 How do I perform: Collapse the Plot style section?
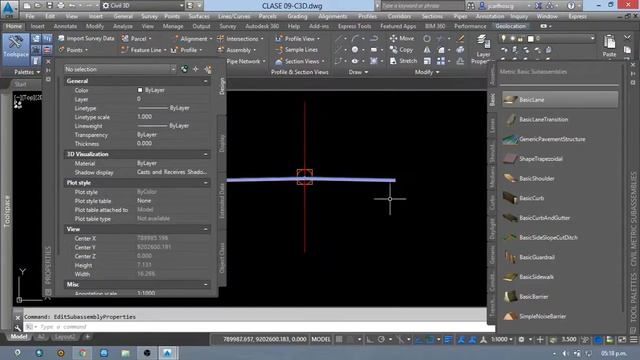(205, 183)
